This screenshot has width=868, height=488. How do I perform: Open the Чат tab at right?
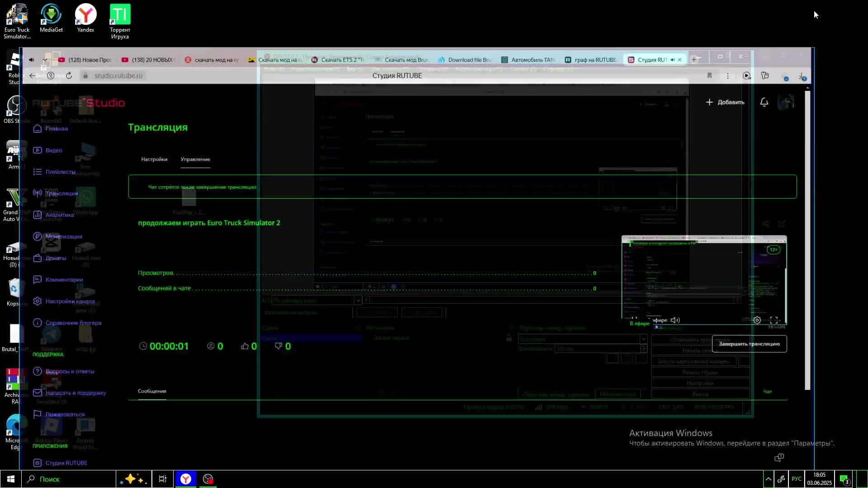click(x=768, y=391)
